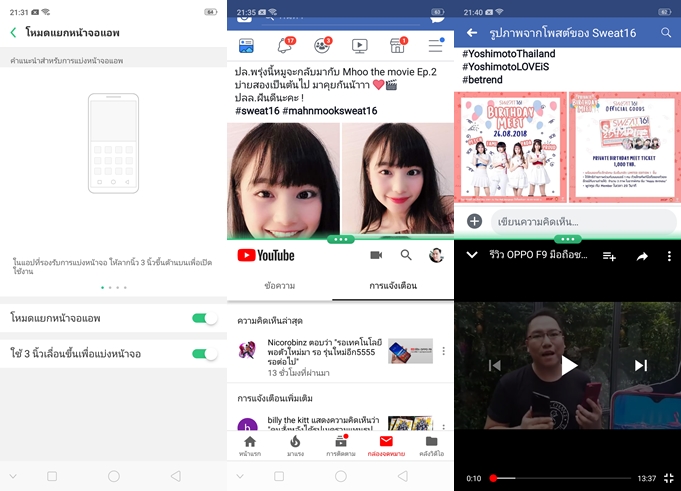
Task: Open the มาแรง trending tab
Action: 295,445
